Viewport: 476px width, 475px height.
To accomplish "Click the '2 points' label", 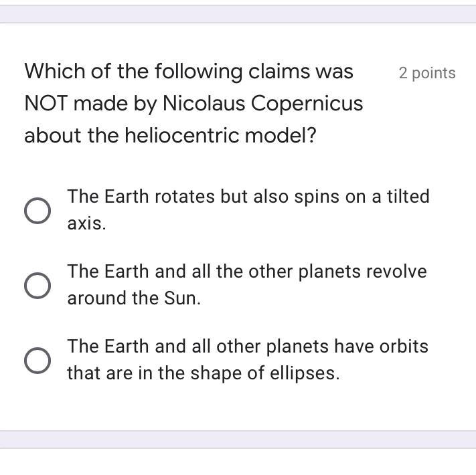I will tap(427, 73).
